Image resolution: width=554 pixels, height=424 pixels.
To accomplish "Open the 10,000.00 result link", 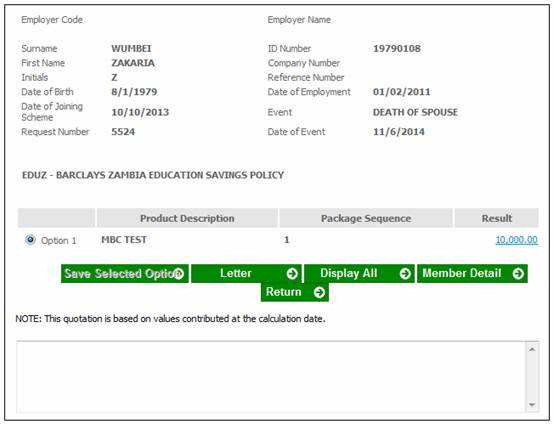I will click(x=516, y=240).
